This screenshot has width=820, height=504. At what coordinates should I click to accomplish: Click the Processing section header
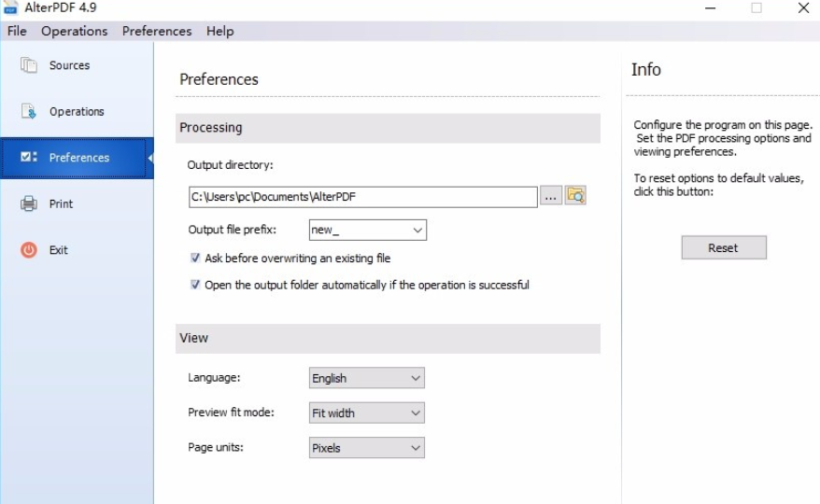click(x=388, y=128)
